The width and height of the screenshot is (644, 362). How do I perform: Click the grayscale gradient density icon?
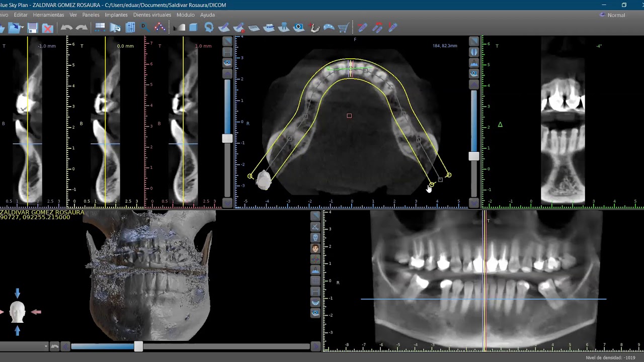click(179, 28)
